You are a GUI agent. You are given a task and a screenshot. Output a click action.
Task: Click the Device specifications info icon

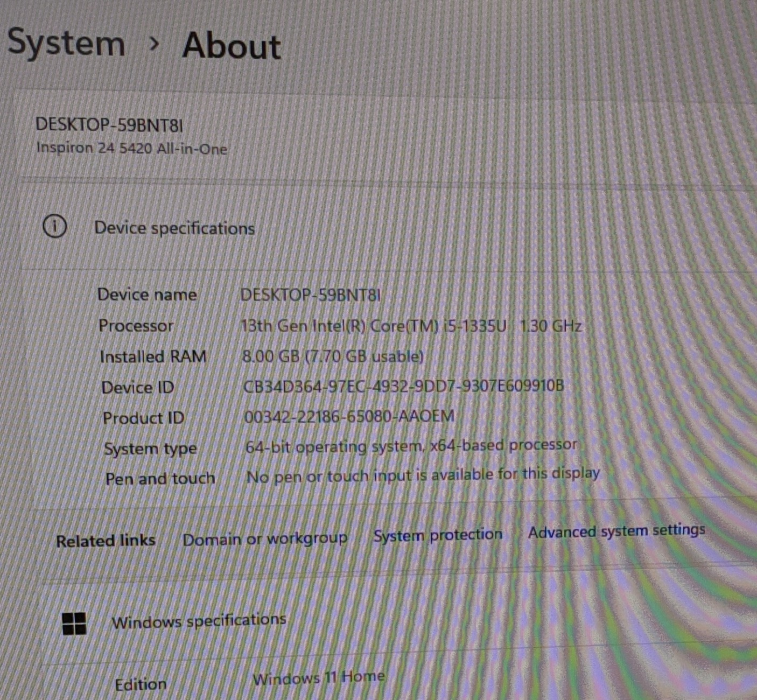click(x=54, y=227)
